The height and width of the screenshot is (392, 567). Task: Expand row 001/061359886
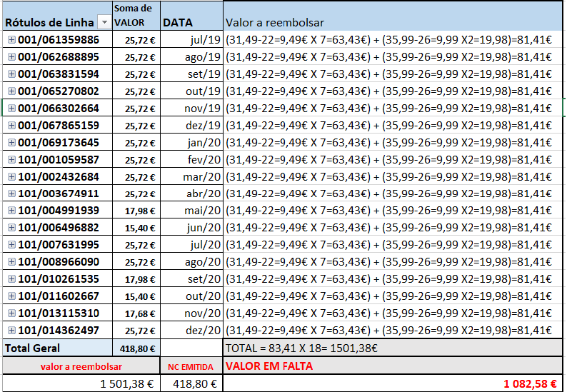click(11, 40)
